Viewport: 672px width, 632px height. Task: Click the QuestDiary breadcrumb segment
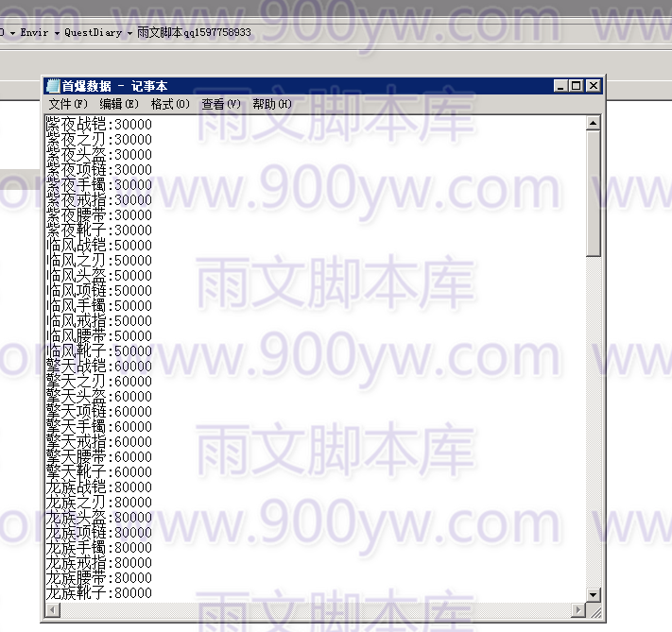click(93, 32)
